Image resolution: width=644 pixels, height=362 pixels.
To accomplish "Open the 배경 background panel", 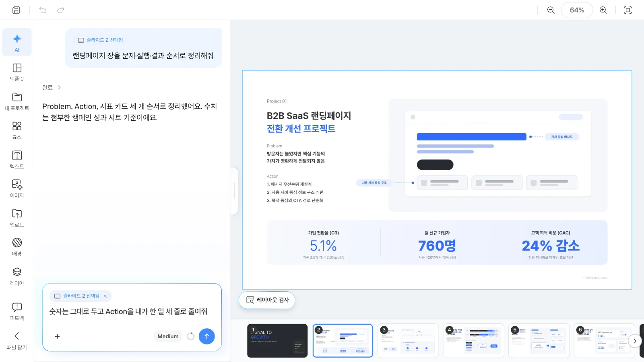I will (17, 247).
